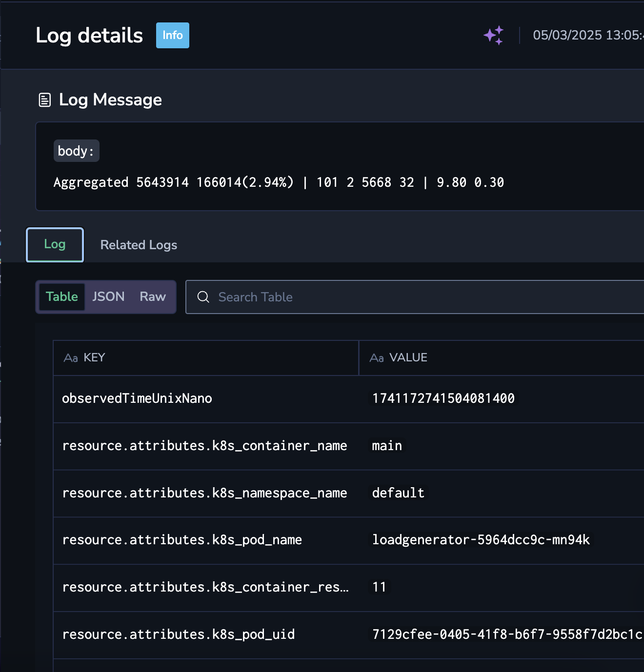Click the body: label chip

[x=76, y=151]
